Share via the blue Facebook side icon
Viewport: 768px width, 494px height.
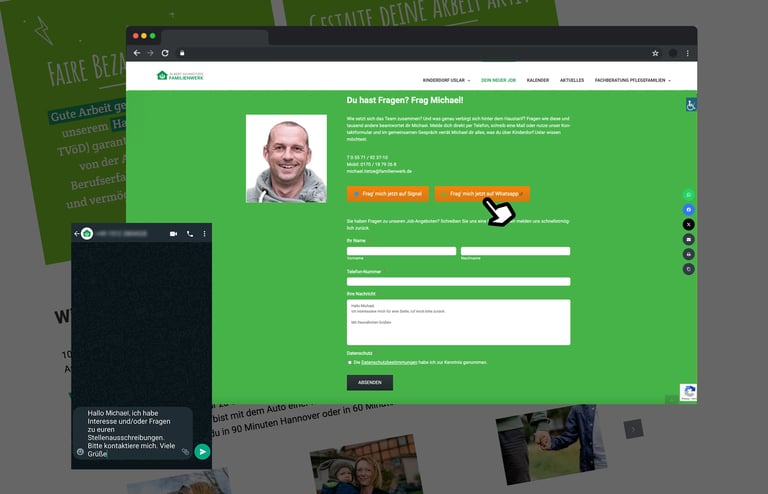pos(689,210)
